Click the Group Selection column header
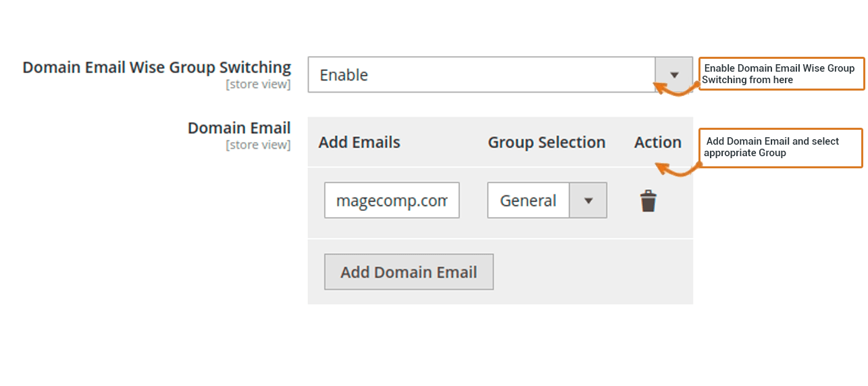Image resolution: width=868 pixels, height=386 pixels. click(x=546, y=143)
